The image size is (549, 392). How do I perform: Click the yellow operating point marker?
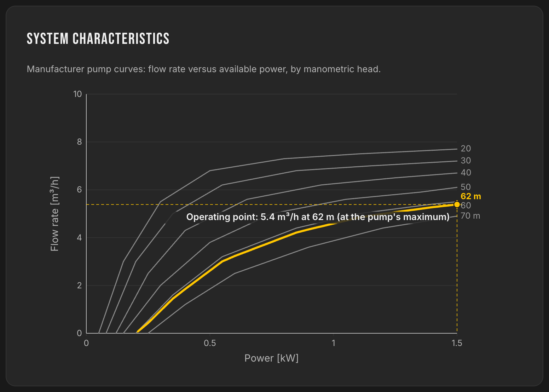point(457,204)
